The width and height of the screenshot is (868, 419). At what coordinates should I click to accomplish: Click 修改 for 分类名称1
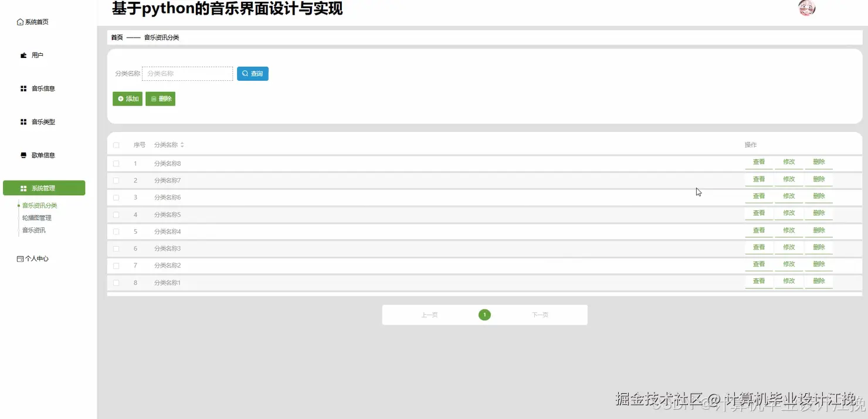click(x=789, y=281)
